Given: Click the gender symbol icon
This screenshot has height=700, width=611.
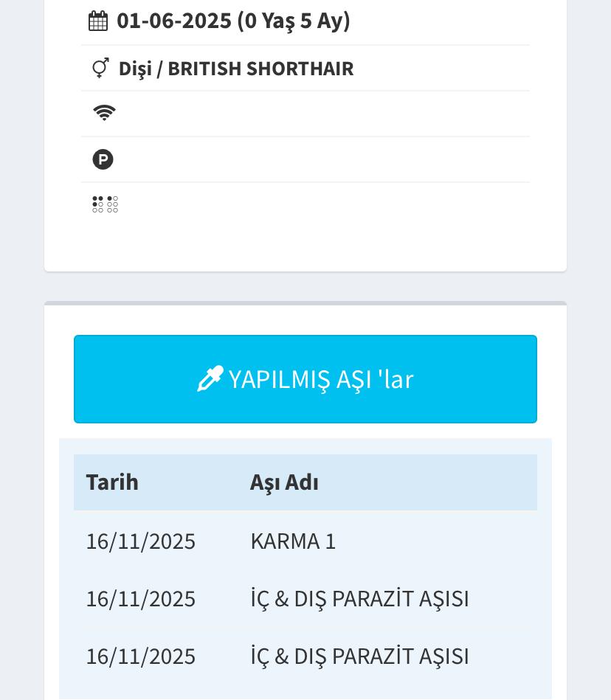Looking at the screenshot, I should coord(100,68).
